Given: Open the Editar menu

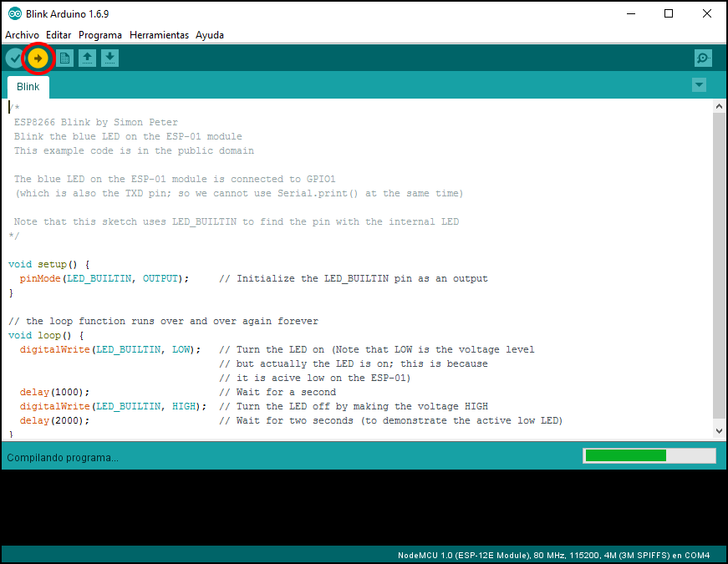Looking at the screenshot, I should tap(59, 35).
